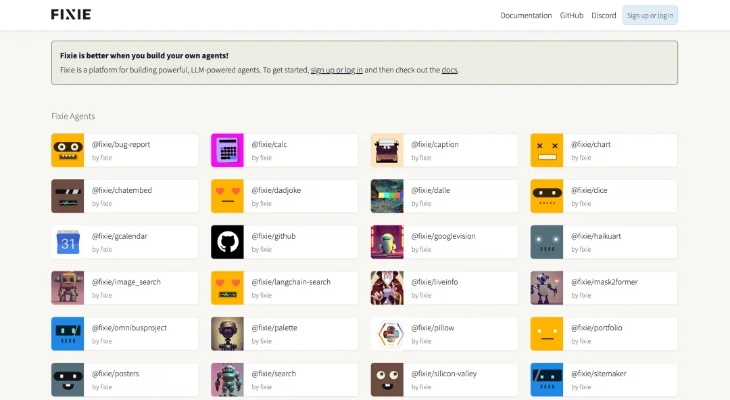Select the @fixie/palette agent thumbnail
Image resolution: width=730 pixels, height=400 pixels.
227,334
